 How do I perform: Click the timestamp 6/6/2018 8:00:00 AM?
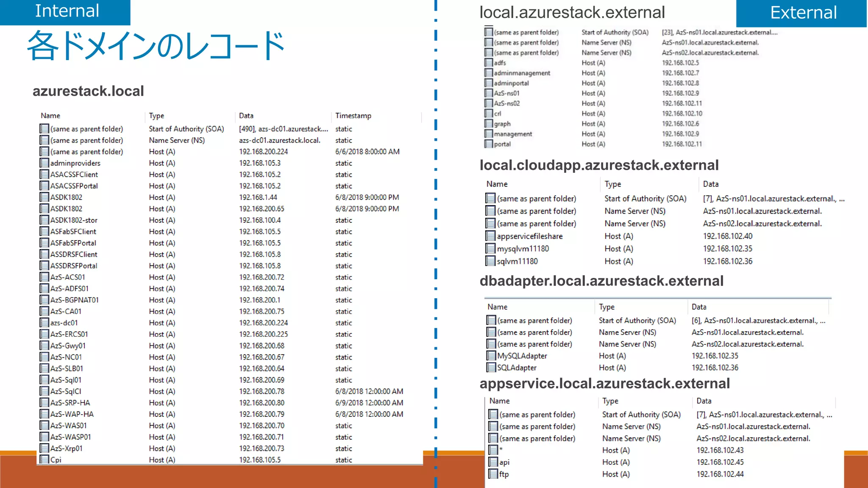point(367,151)
